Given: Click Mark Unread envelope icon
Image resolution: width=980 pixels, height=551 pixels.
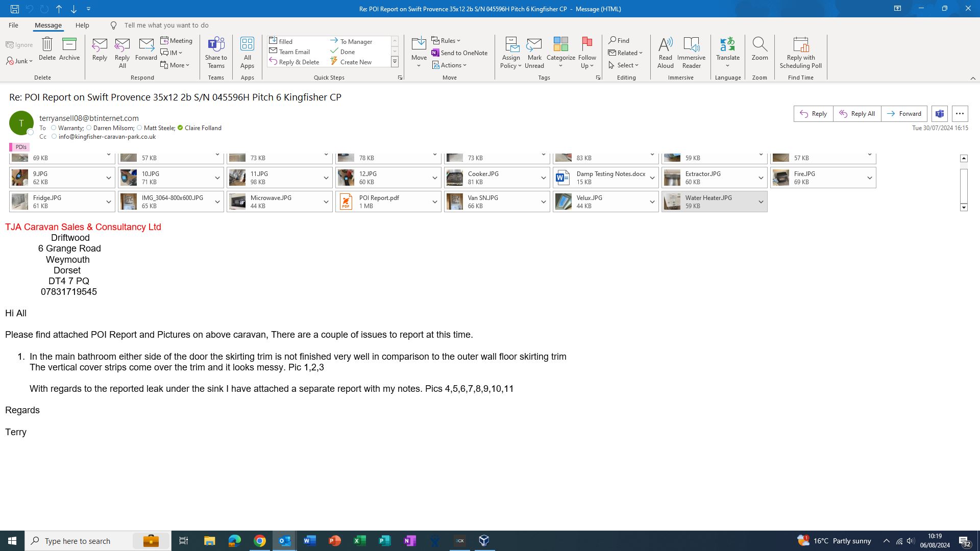Looking at the screenshot, I should click(534, 45).
